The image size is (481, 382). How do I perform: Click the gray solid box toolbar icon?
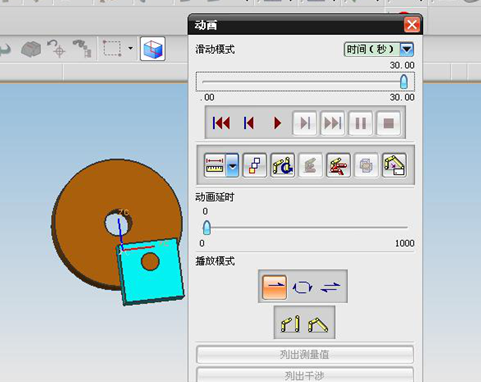[31, 49]
